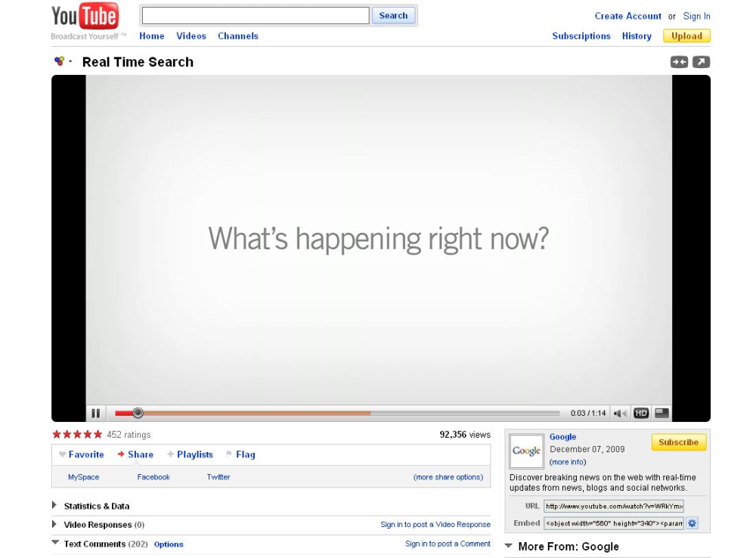Screen dimensions: 756x558
Task: Mute the video volume speaker icon
Action: [x=620, y=414]
